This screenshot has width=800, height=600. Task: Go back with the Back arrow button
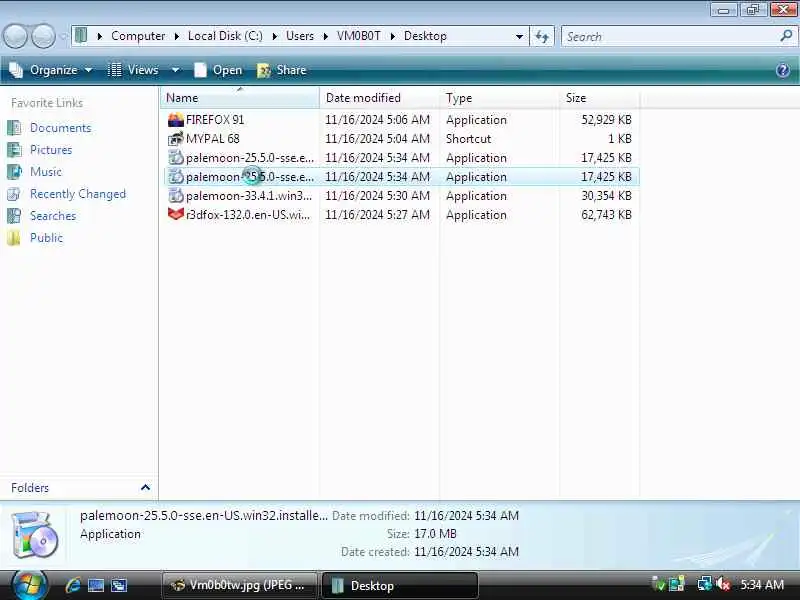pos(15,36)
